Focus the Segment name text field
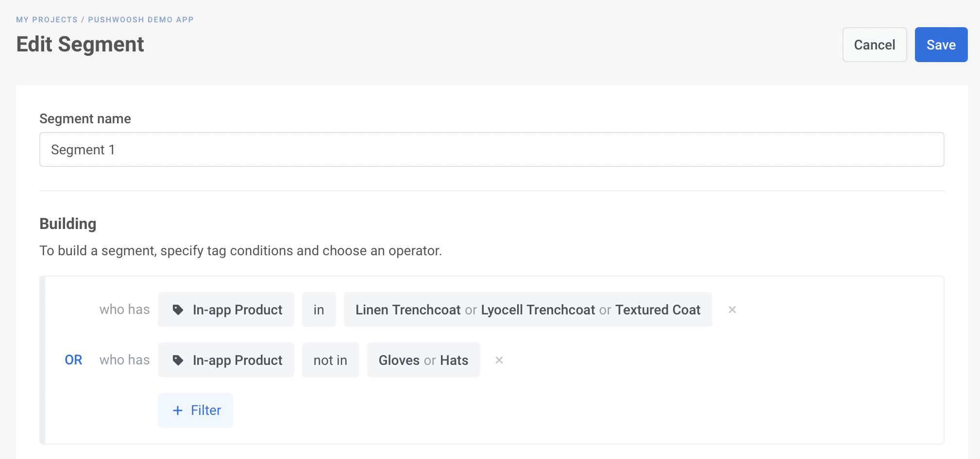The width and height of the screenshot is (980, 459). pos(491,149)
